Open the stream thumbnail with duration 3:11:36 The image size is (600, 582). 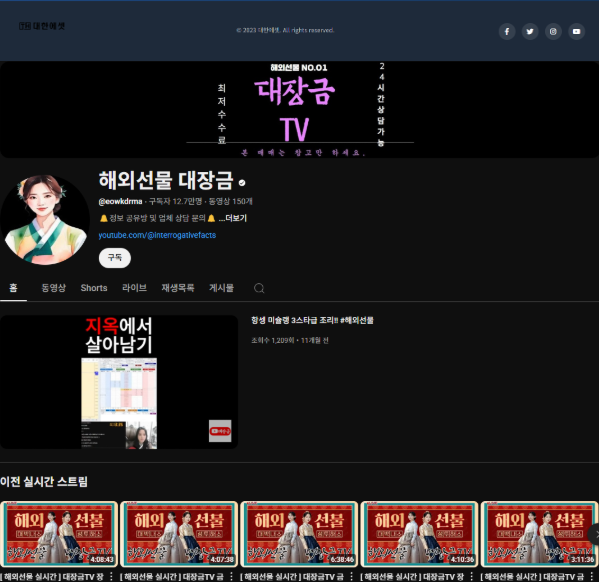click(540, 534)
